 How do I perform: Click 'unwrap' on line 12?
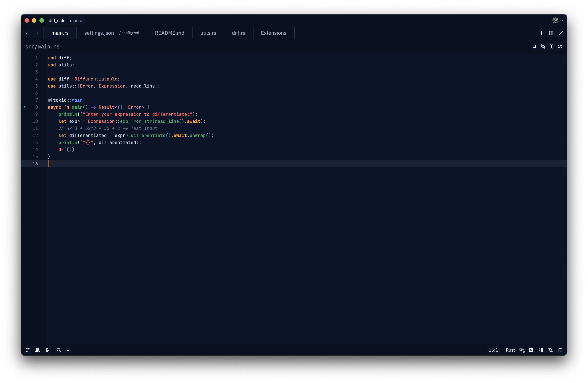click(198, 135)
